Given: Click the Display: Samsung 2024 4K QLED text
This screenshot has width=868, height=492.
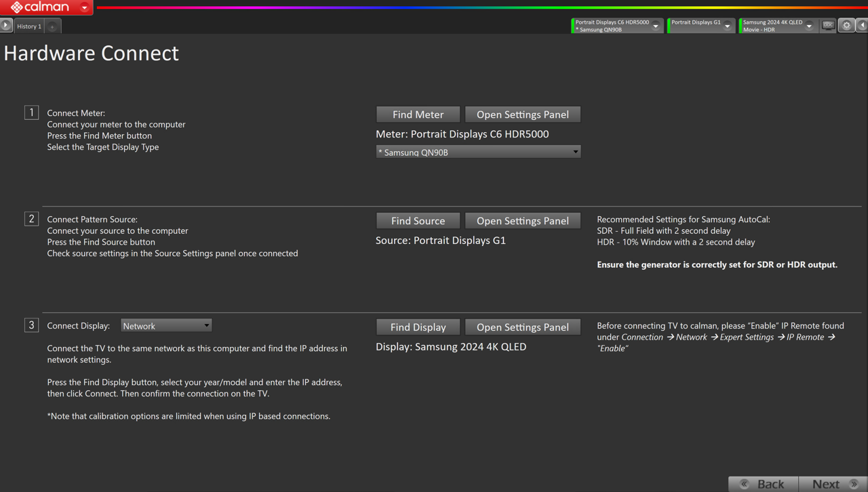Looking at the screenshot, I should tap(451, 347).
